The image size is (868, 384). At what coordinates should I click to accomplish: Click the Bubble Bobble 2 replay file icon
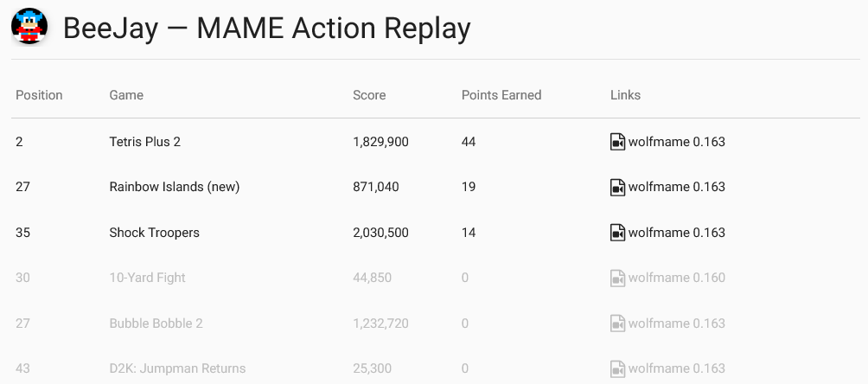617,323
